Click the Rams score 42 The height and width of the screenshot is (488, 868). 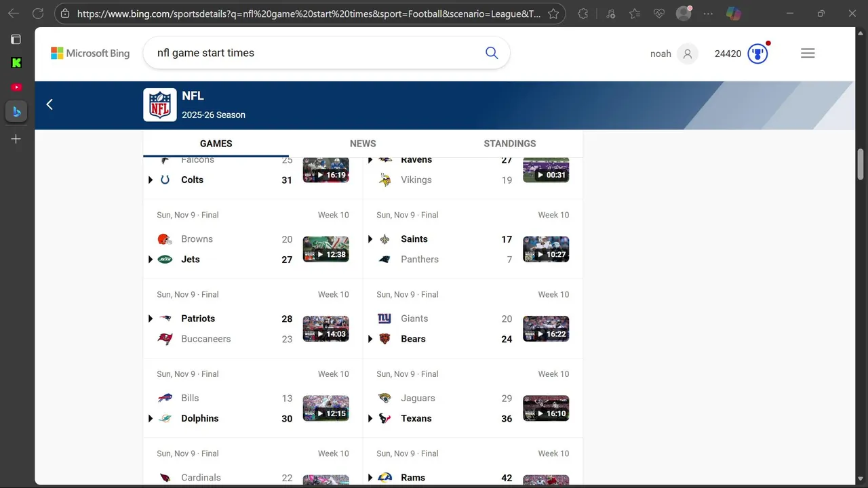(507, 478)
